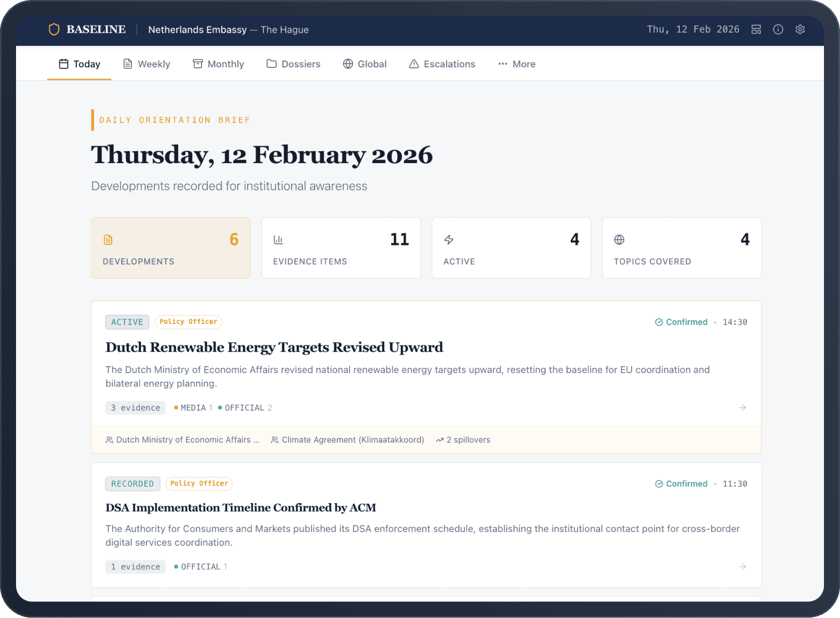Screen dimensions: 840x618
Task: Click the MEDIA 1 source label
Action: [x=193, y=408]
